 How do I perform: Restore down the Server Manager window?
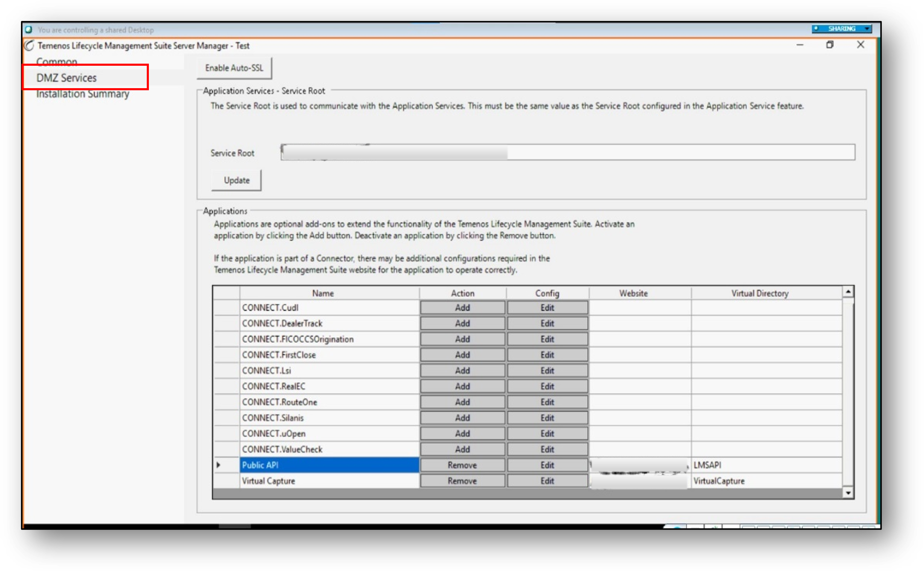coord(830,45)
